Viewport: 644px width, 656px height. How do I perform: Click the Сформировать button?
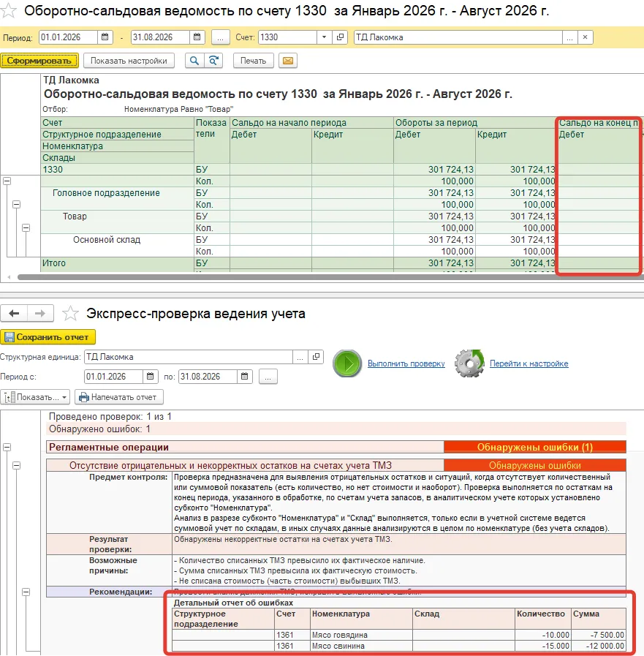tap(39, 61)
